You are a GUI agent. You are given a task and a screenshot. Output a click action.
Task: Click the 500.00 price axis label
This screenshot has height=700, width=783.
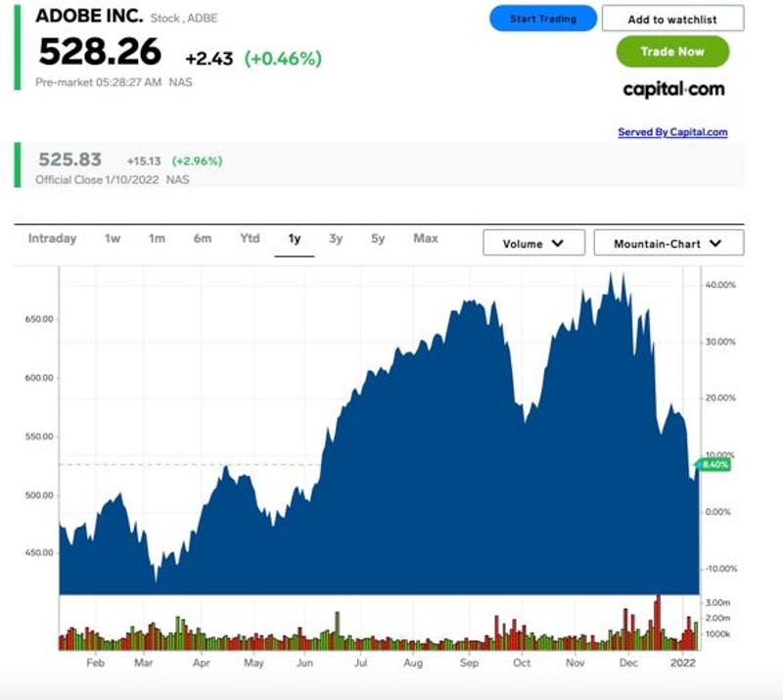tap(39, 495)
